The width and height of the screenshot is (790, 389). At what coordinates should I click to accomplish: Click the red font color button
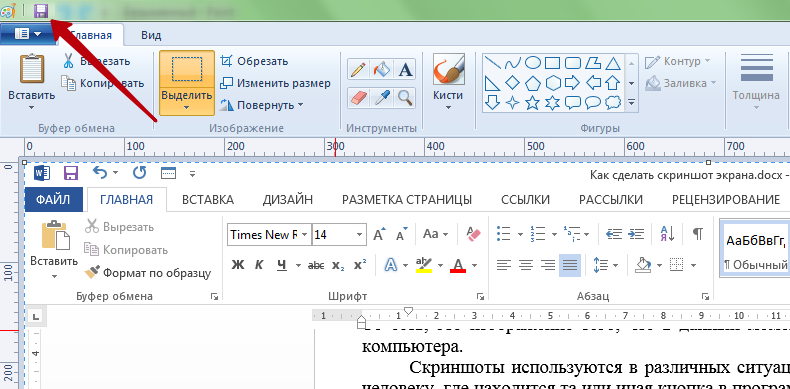[458, 265]
